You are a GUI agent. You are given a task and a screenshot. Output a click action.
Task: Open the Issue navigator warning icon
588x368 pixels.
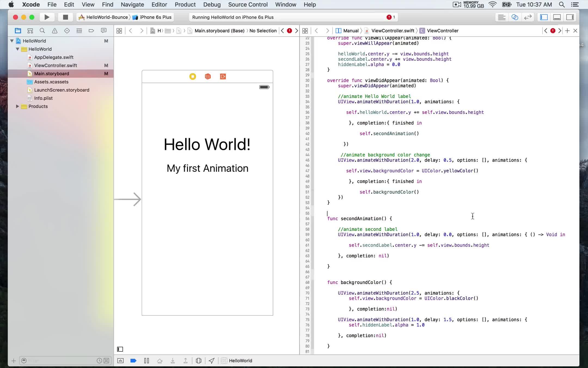pyautogui.click(x=55, y=31)
